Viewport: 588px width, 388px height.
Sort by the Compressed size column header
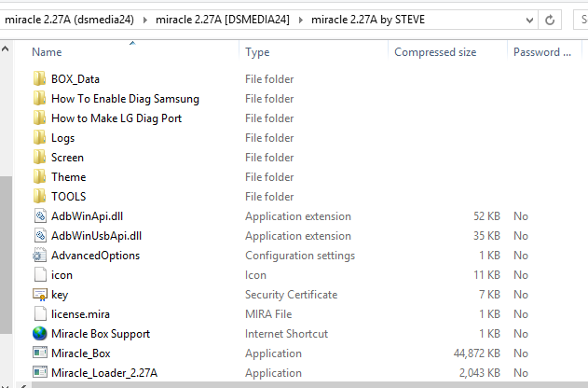pos(435,52)
